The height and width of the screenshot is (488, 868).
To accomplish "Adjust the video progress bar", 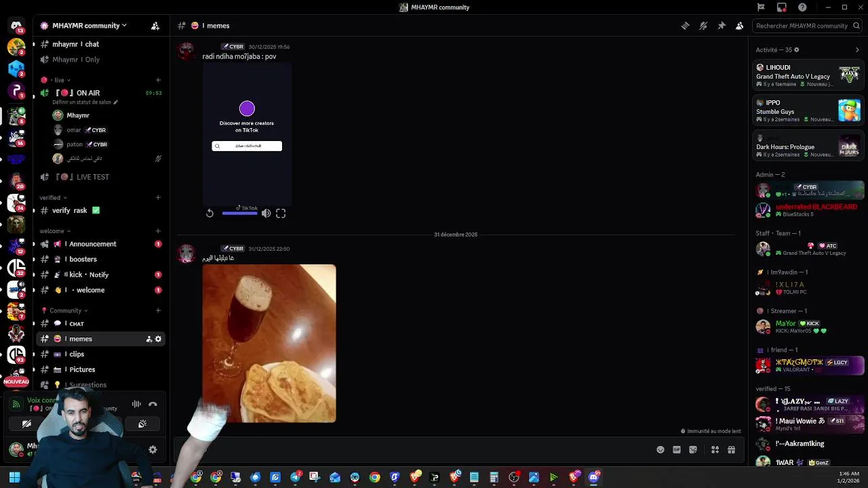I will 240,213.
